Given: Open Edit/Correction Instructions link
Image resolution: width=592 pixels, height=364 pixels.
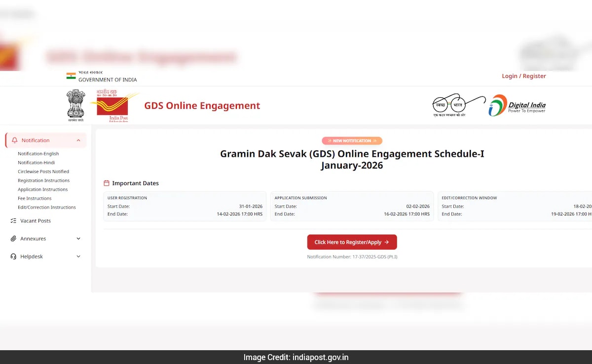Looking at the screenshot, I should pos(47,207).
